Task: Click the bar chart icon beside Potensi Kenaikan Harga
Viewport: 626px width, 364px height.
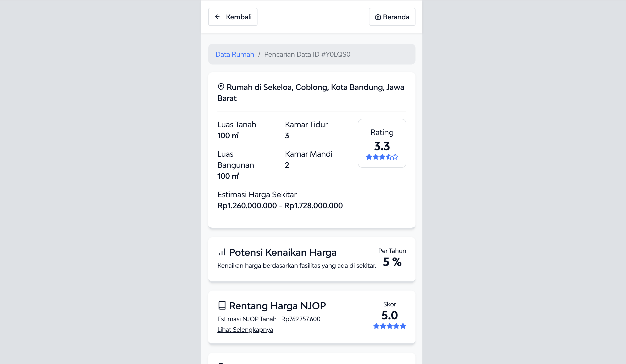Action: [222, 252]
